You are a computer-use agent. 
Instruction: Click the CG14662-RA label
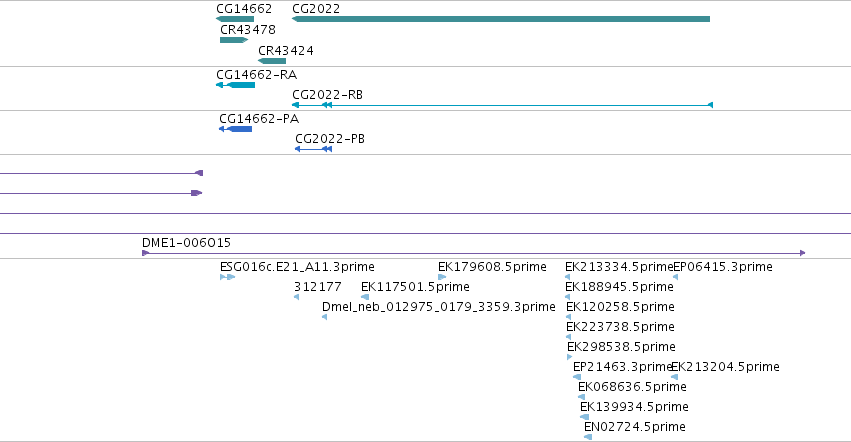click(256, 74)
